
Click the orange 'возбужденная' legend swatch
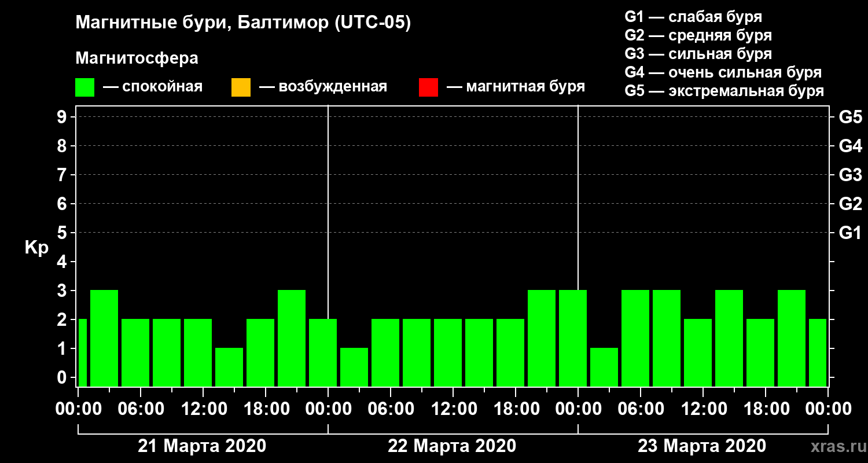tap(241, 87)
